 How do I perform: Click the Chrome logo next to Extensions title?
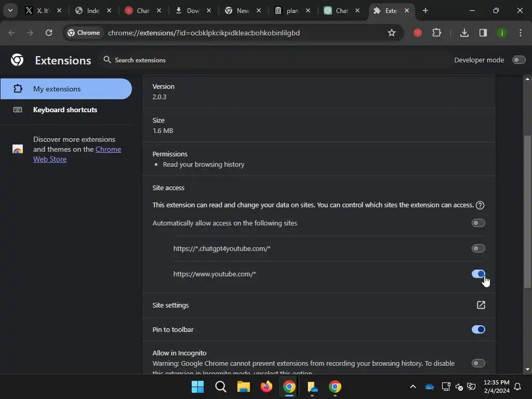click(x=17, y=60)
